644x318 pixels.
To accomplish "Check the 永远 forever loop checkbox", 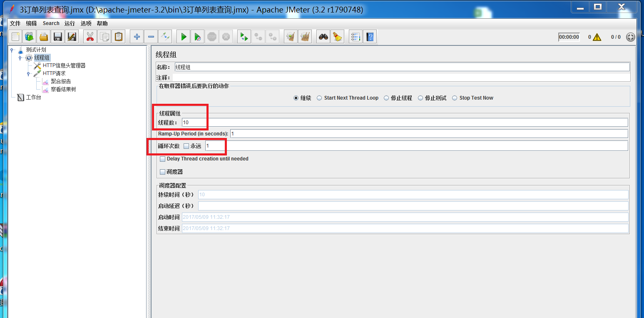I will (x=186, y=146).
